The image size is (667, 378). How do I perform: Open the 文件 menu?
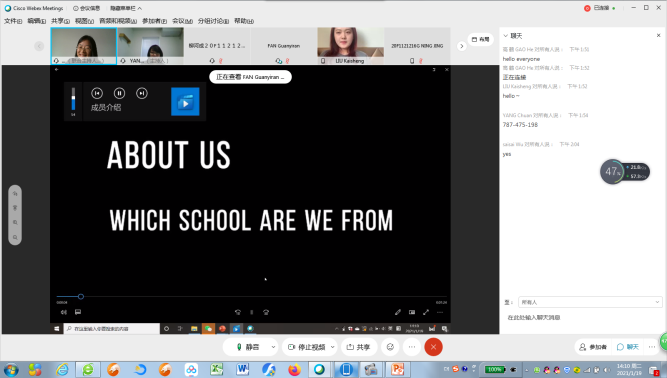click(x=13, y=21)
